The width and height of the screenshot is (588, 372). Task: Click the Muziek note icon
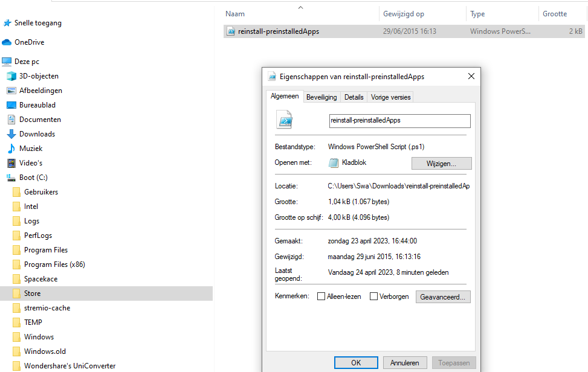click(x=11, y=149)
